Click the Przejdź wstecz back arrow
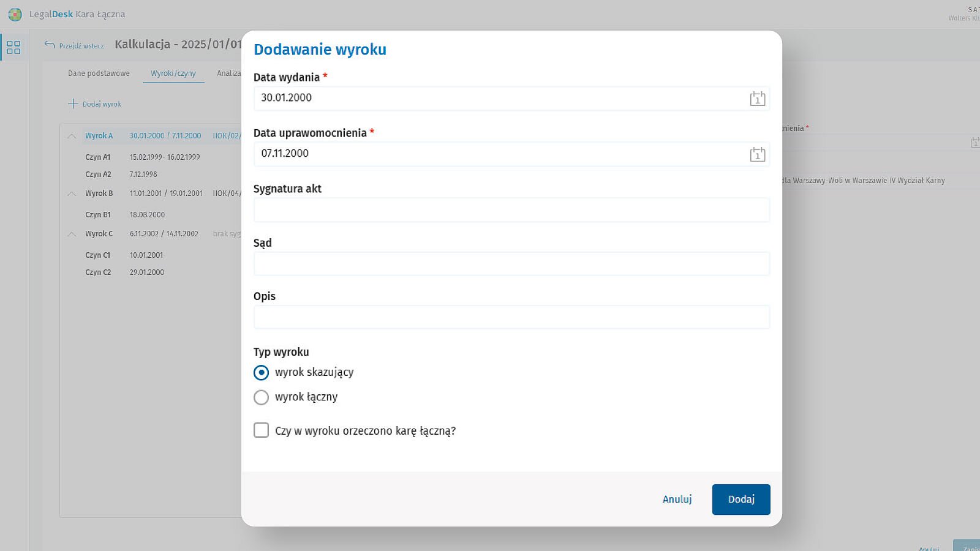The height and width of the screenshot is (551, 980). pyautogui.click(x=50, y=45)
